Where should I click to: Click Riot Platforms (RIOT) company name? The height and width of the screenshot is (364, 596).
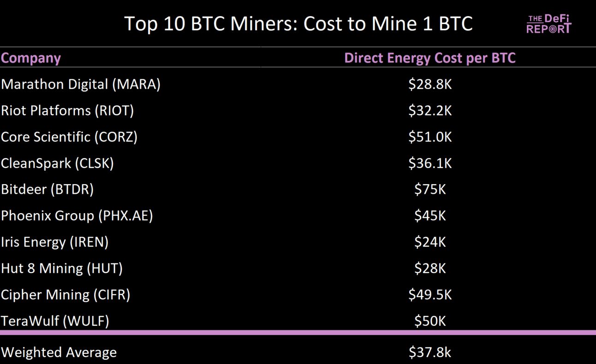(x=67, y=111)
